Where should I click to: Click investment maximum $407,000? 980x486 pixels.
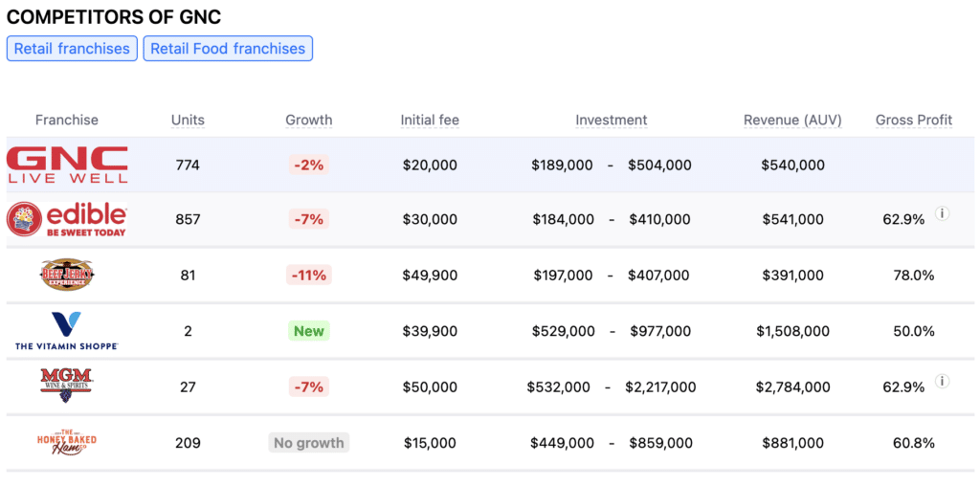pyautogui.click(x=658, y=276)
